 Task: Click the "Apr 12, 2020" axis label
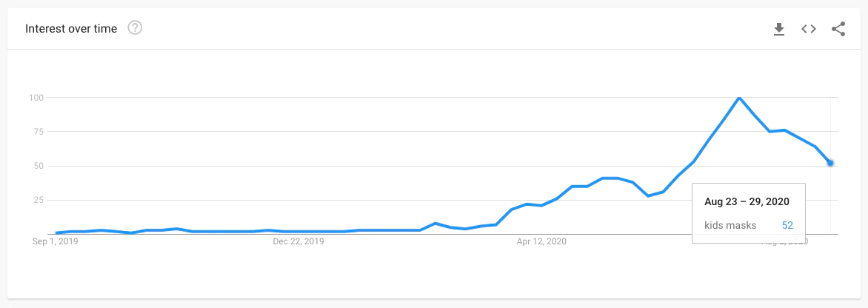point(541,241)
